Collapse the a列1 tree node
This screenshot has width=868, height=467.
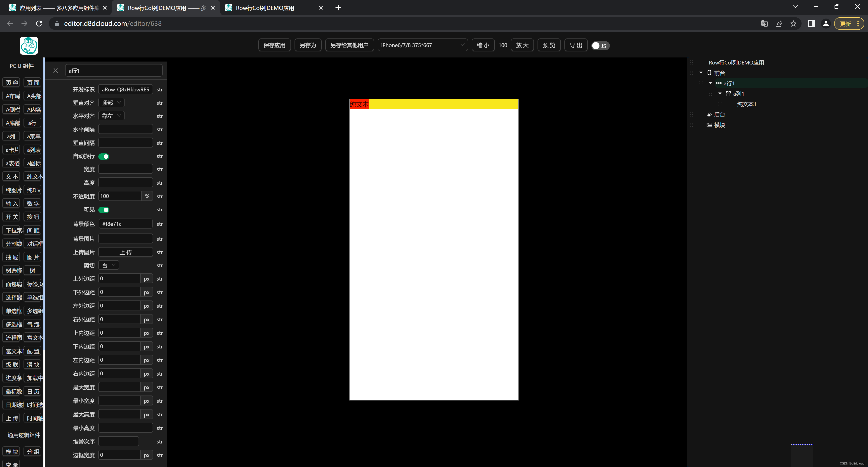pyautogui.click(x=720, y=93)
